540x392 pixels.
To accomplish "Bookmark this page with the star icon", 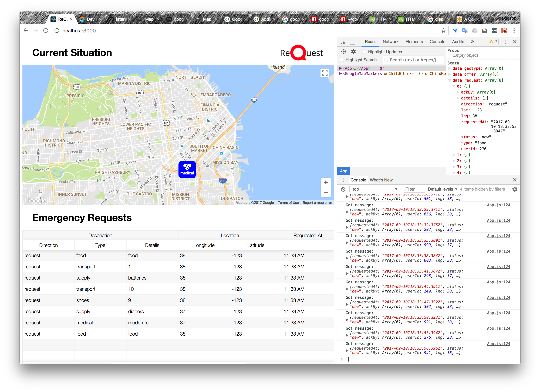I will (x=443, y=31).
